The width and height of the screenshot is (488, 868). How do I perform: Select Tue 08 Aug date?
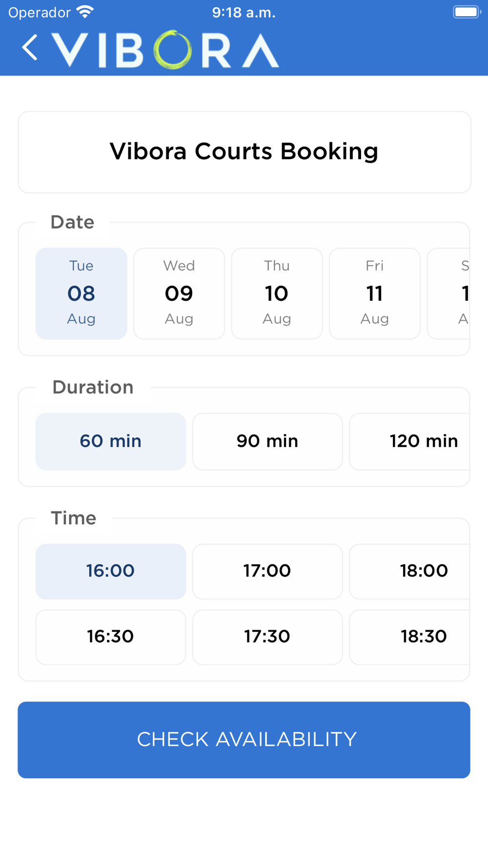point(81,293)
